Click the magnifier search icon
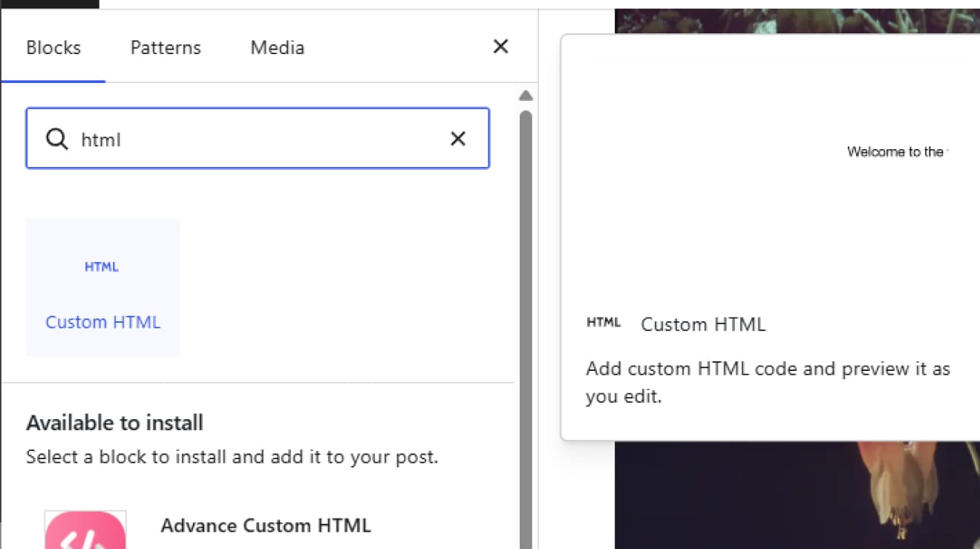 click(x=56, y=139)
